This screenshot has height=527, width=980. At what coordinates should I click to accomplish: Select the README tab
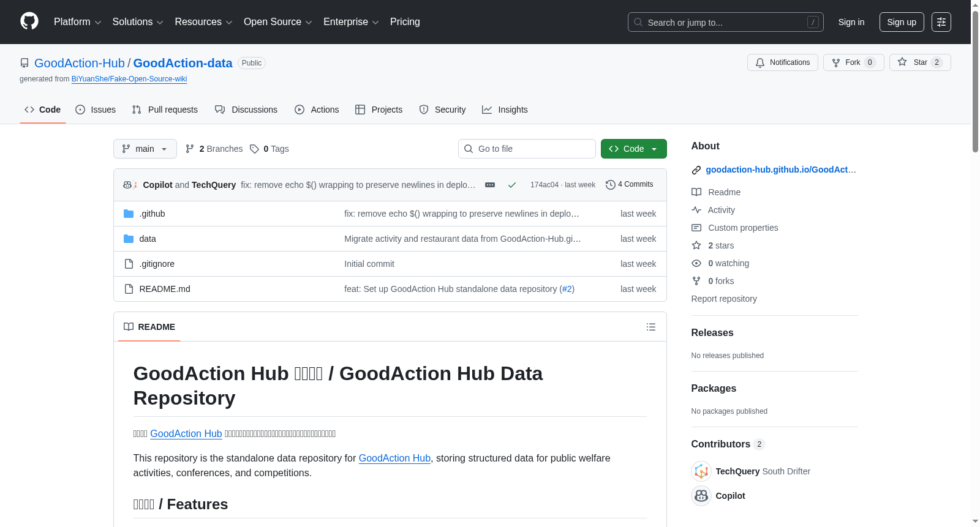click(149, 327)
